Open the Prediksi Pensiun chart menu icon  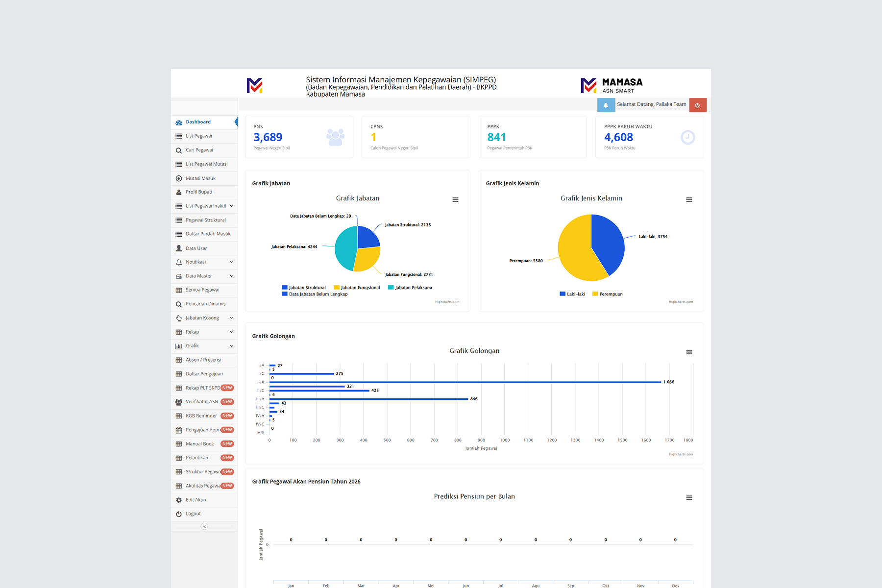(x=689, y=497)
